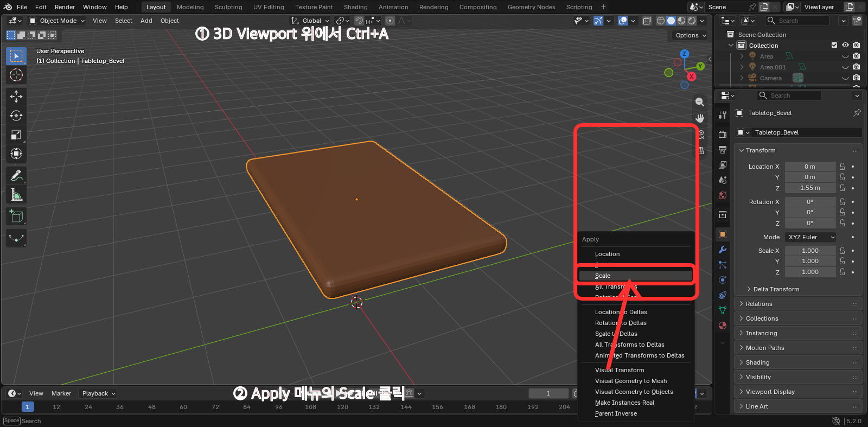Toggle render camera icon for Camera row
The height and width of the screenshot is (427, 868).
pyautogui.click(x=856, y=78)
